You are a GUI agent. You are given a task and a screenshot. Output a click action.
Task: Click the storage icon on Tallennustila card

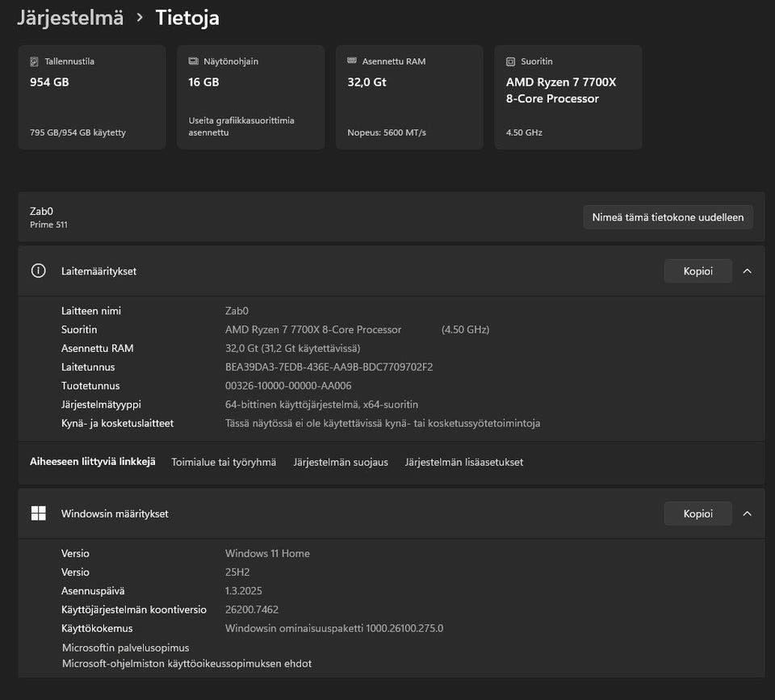35,61
